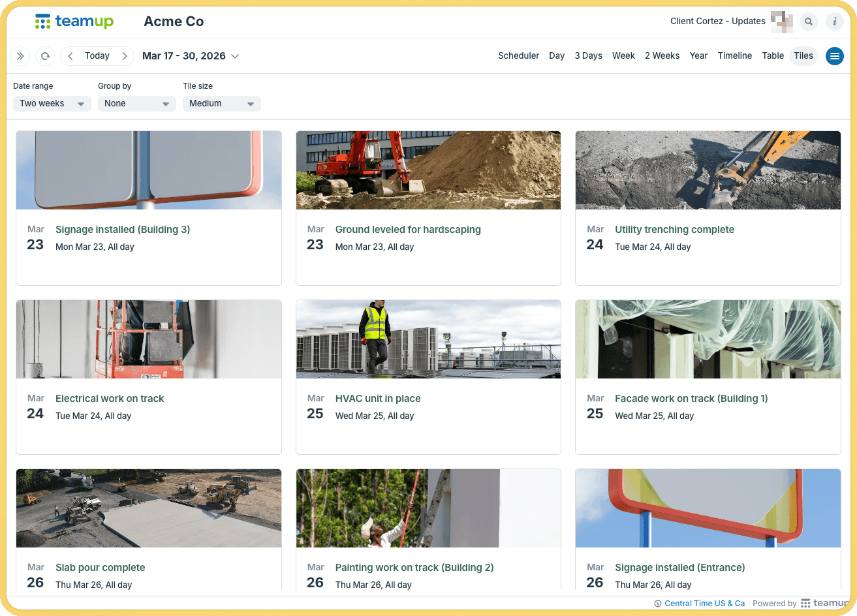857x616 pixels.
Task: Click the user avatar image
Action: click(781, 22)
